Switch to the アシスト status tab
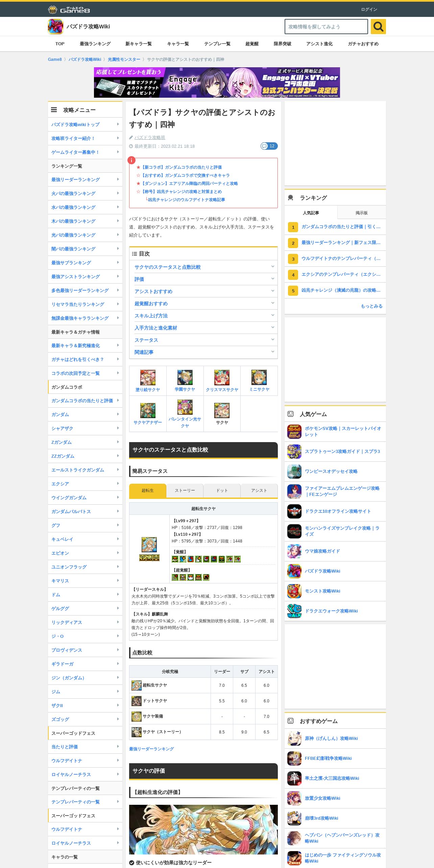 259,490
